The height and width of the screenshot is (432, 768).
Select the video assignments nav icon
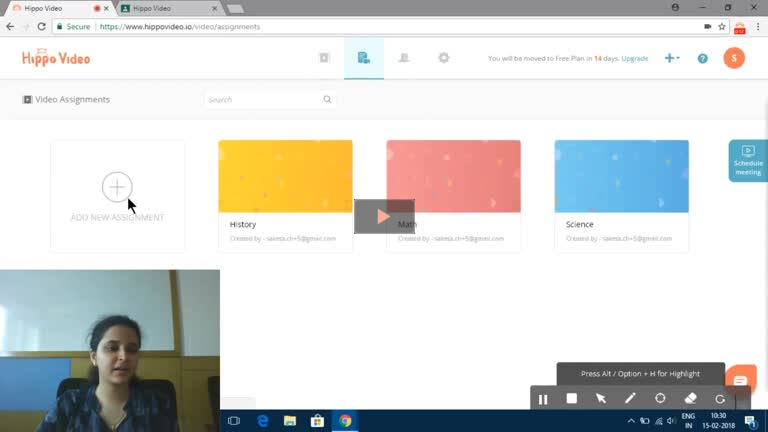pos(363,58)
